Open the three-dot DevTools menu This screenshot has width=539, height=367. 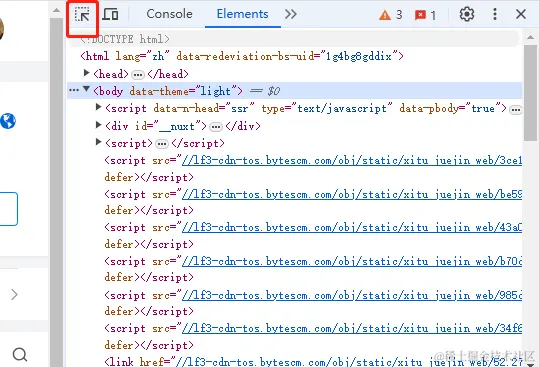(x=495, y=14)
